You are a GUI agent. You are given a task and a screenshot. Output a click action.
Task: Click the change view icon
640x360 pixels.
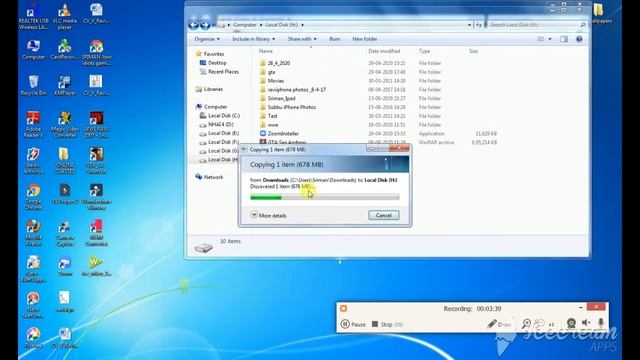[x=541, y=39]
